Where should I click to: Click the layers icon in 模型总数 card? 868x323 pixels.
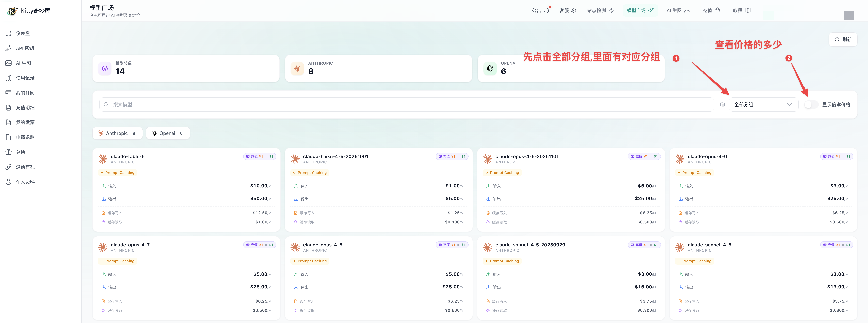click(105, 68)
